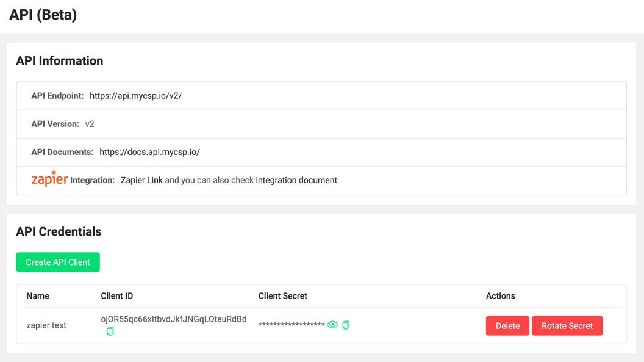Viewport: 644px width, 362px height.
Task: Rotate the secret for zapier test client
Action: (567, 325)
